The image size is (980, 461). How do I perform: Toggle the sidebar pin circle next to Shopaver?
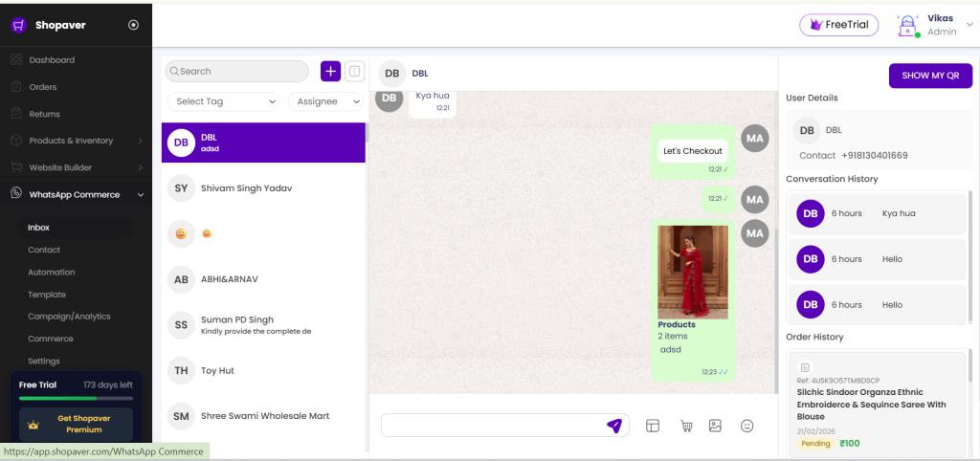click(133, 25)
